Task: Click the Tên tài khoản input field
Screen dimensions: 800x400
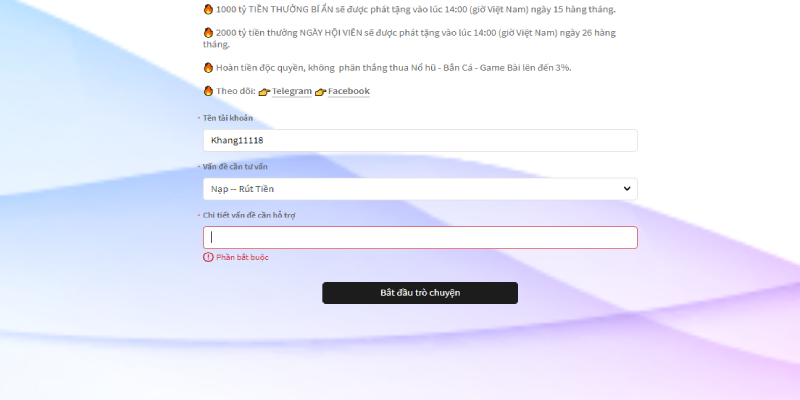Action: 420,140
